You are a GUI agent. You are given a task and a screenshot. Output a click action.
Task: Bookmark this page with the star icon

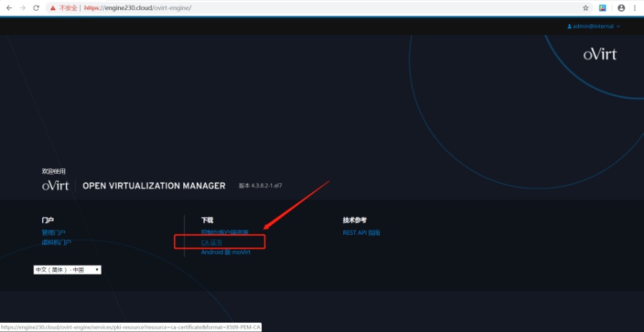tap(585, 8)
